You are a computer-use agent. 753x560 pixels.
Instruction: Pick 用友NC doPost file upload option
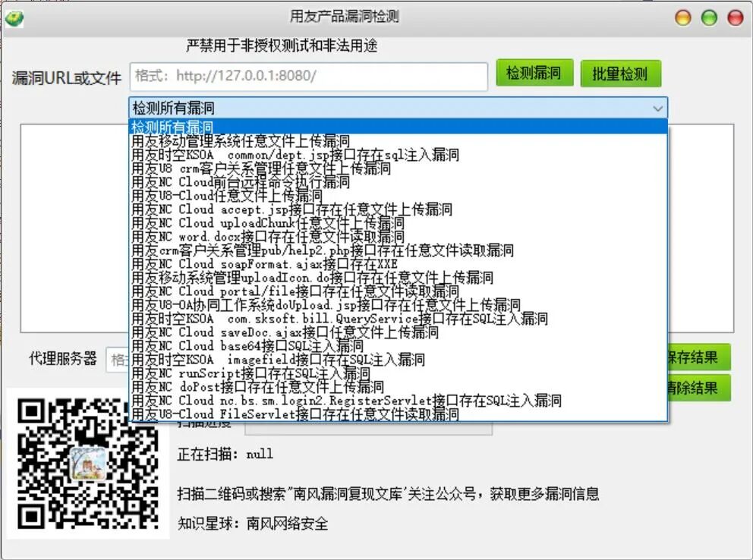click(398, 386)
